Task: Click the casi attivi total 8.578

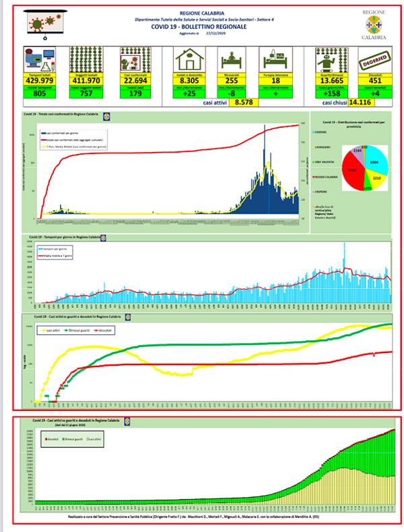Action: click(244, 102)
